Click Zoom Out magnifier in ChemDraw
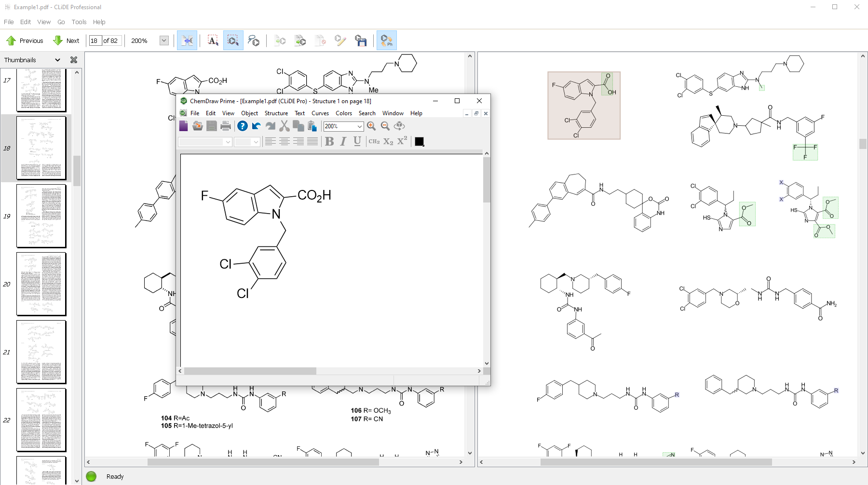The height and width of the screenshot is (485, 868). pyautogui.click(x=385, y=126)
